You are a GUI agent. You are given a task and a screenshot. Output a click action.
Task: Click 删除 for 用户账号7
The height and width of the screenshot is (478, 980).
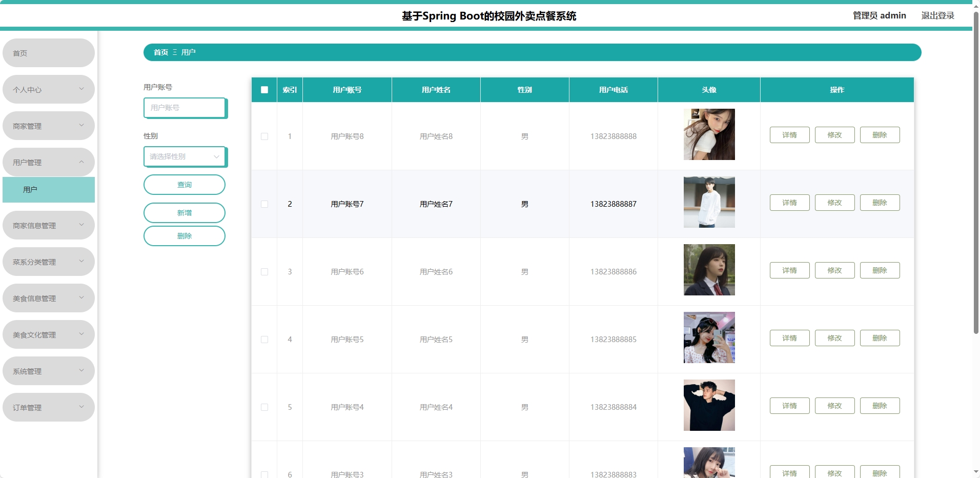pos(880,203)
